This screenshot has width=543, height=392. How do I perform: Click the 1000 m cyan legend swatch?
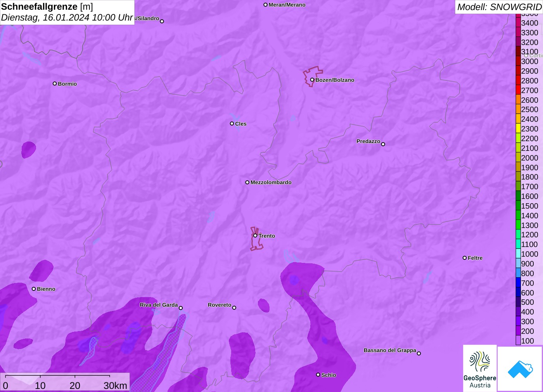(x=518, y=254)
